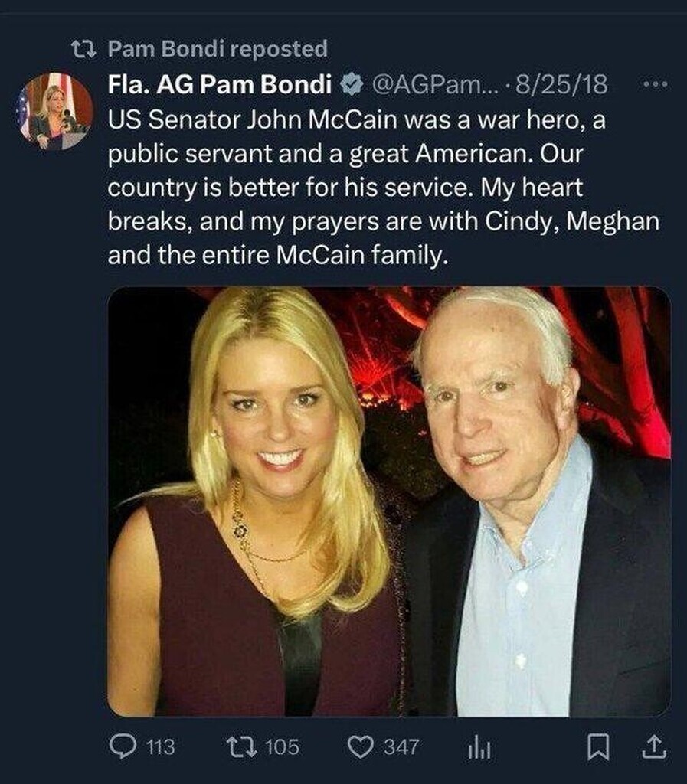Enlarge the attached photo in the post
The height and width of the screenshot is (784, 687).
(x=389, y=501)
